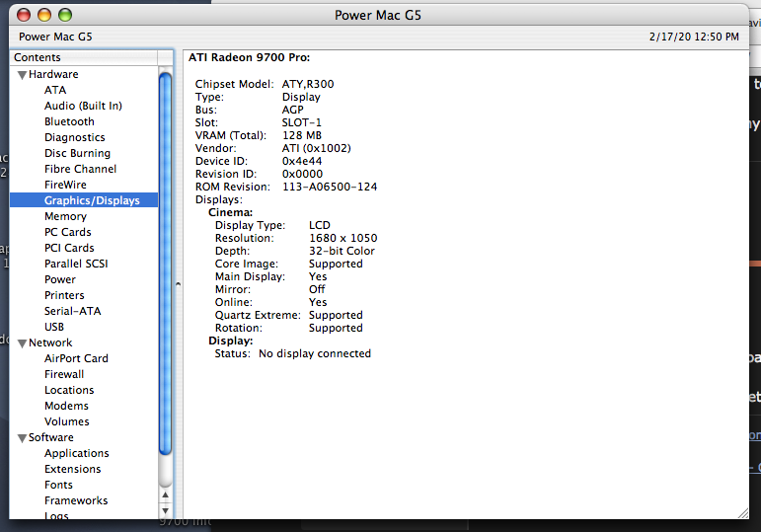Open Applications under Software
This screenshot has height=532, width=761.
click(77, 453)
